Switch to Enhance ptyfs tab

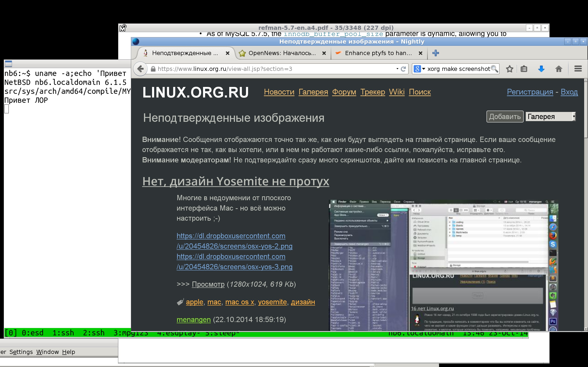[x=378, y=53]
